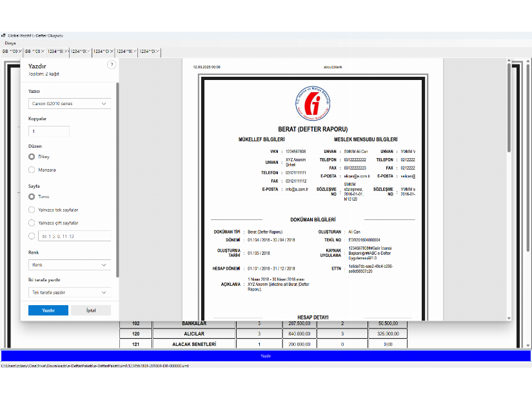Click the help question mark icon
532x400 pixels.
[112, 65]
